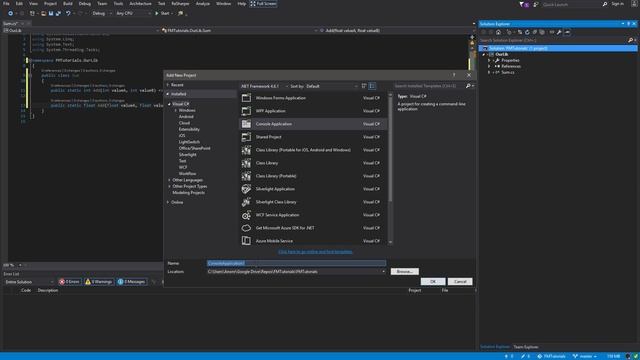Click the Refresh icon in Solution Explorer
640x360 pixels.
tap(527, 32)
